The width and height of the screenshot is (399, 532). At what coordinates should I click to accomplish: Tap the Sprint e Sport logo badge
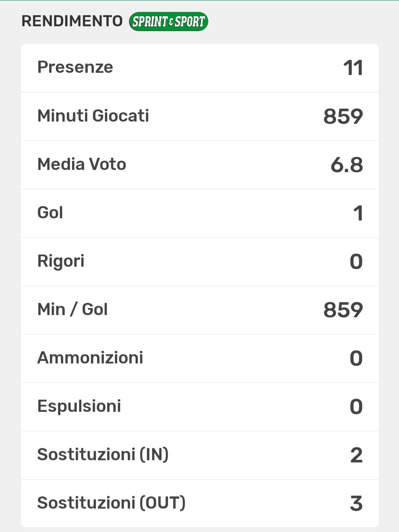[168, 21]
